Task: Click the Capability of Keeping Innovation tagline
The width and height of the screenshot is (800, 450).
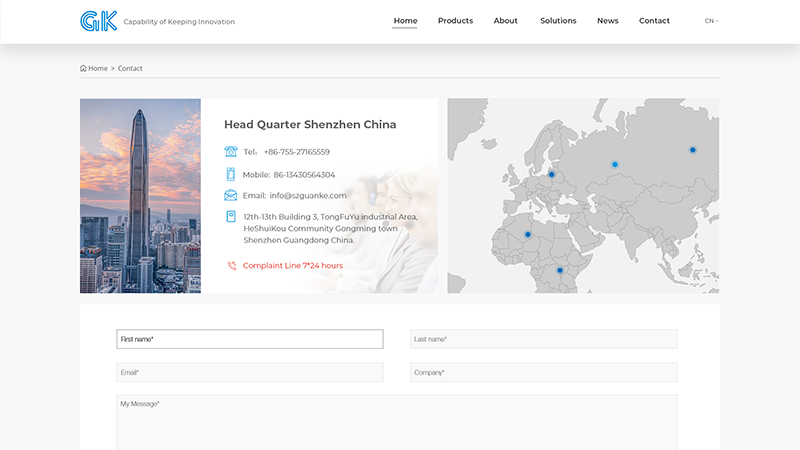Action: pos(179,21)
